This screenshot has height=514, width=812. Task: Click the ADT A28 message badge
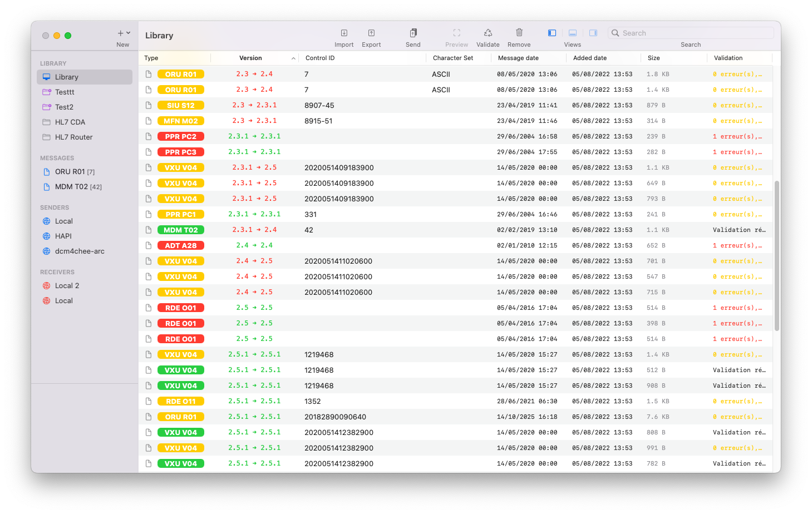click(x=181, y=245)
